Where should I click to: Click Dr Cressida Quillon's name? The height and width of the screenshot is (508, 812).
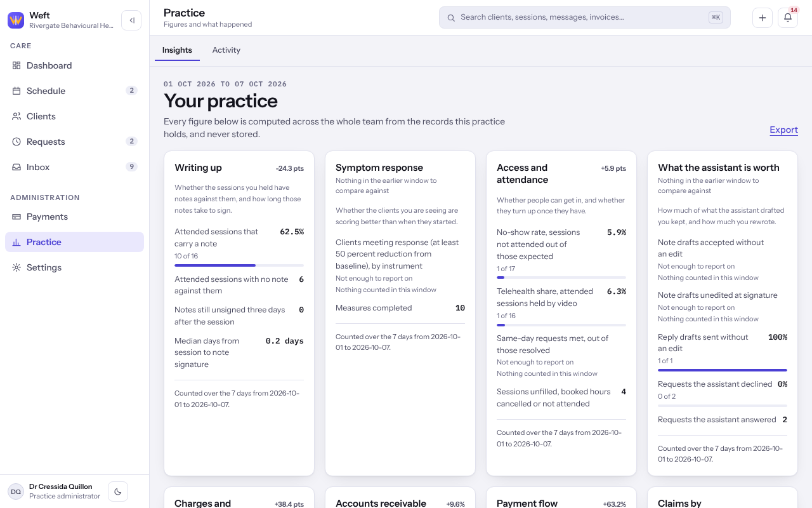tap(61, 486)
